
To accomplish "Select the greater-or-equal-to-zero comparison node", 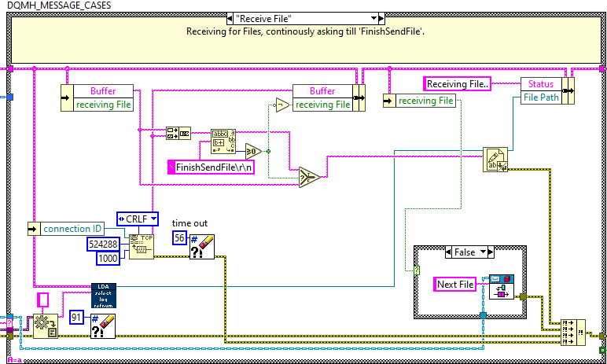I will pos(253,151).
